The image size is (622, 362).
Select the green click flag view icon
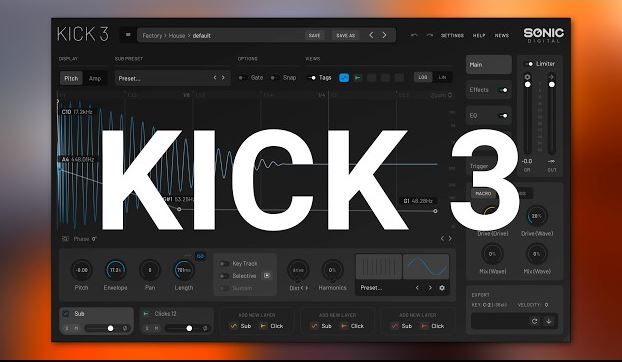pos(357,78)
